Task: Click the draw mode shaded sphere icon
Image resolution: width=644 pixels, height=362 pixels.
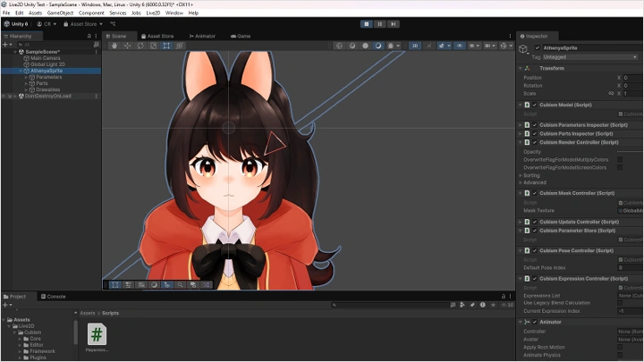Action: coord(365,46)
